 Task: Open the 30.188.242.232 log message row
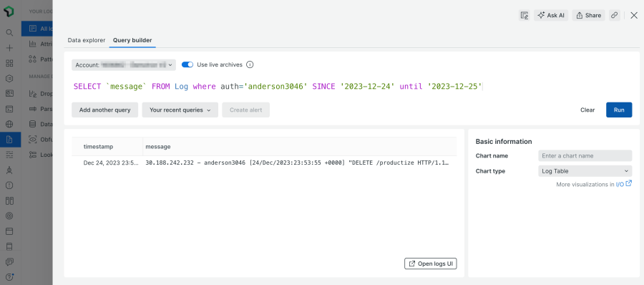coord(298,163)
